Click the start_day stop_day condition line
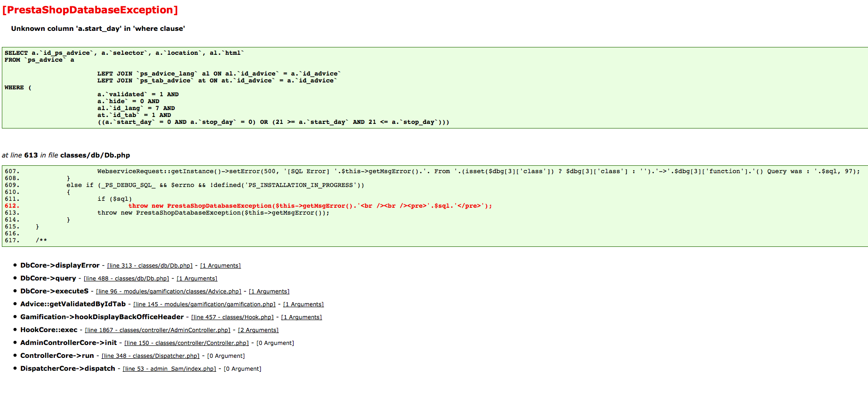Viewport: 868px width, 397px height. [273, 122]
